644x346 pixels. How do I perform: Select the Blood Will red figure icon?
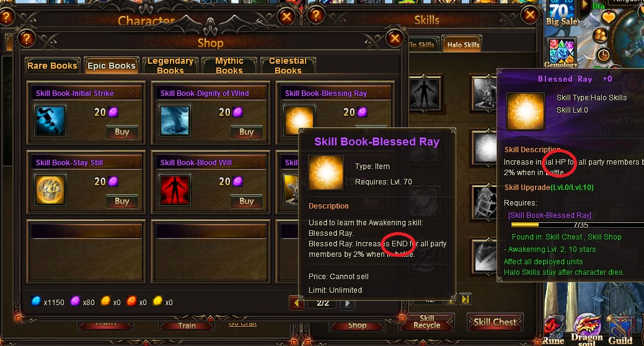[x=175, y=189]
